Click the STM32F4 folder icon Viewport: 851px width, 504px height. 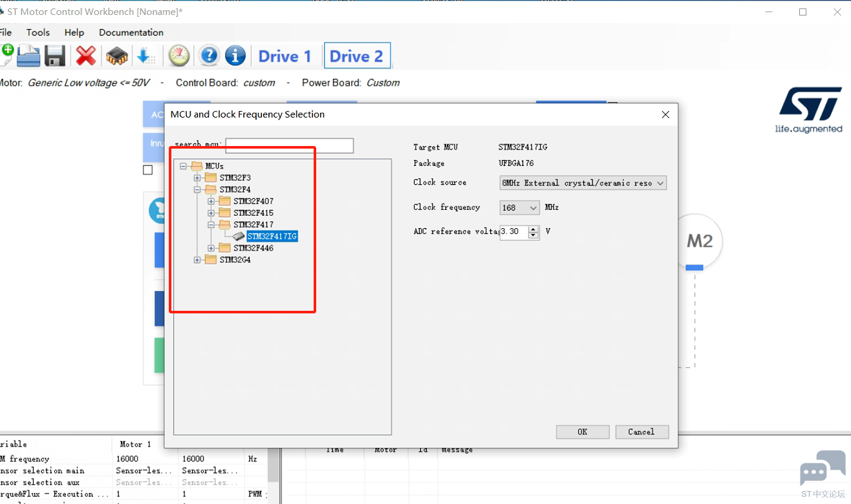tap(211, 189)
